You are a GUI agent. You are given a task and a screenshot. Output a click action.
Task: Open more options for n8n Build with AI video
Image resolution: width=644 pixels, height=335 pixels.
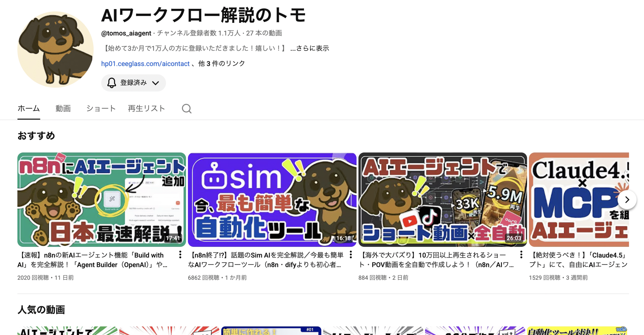click(x=180, y=255)
